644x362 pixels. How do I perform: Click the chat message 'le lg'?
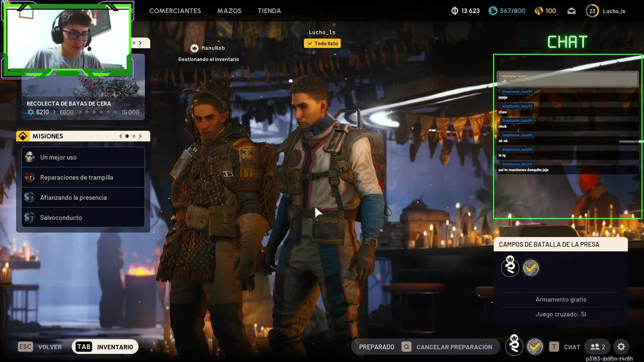coord(502,155)
